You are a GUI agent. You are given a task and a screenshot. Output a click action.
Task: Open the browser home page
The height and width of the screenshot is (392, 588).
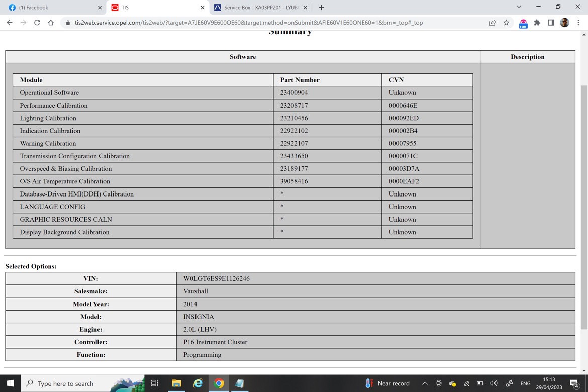(51, 23)
